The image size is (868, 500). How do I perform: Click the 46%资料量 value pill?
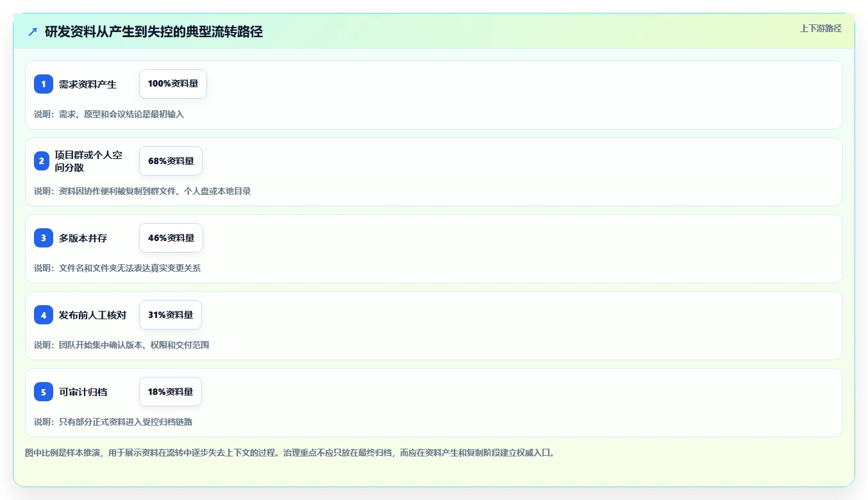click(x=171, y=238)
